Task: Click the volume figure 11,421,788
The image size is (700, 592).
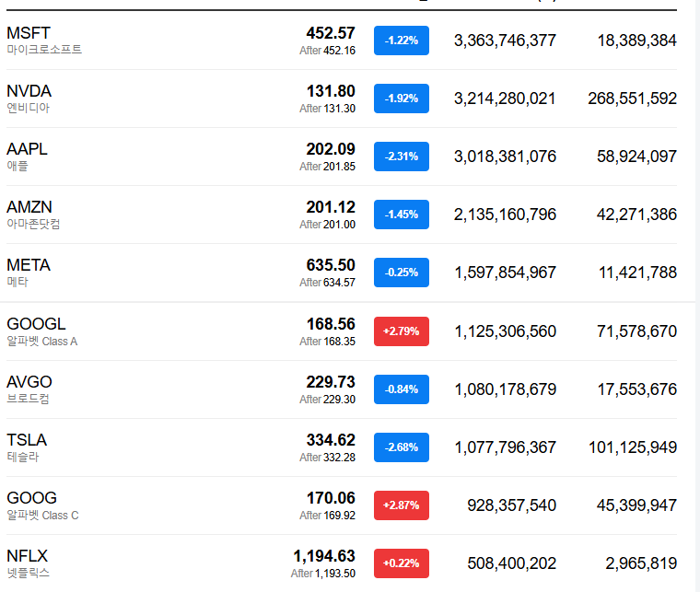Action: point(637,273)
